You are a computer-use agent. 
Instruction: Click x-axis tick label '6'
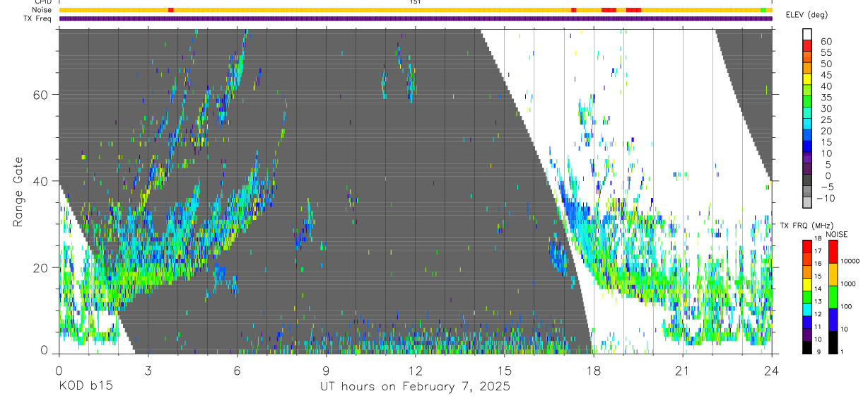tap(237, 370)
